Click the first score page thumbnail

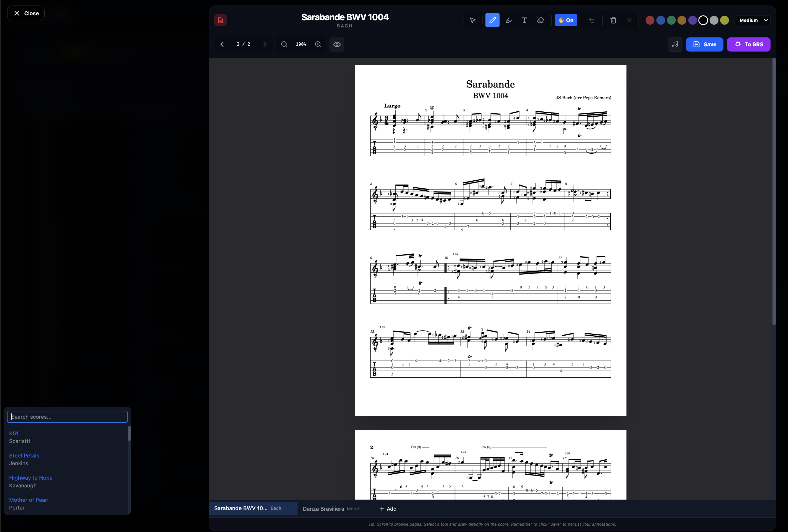click(x=490, y=241)
